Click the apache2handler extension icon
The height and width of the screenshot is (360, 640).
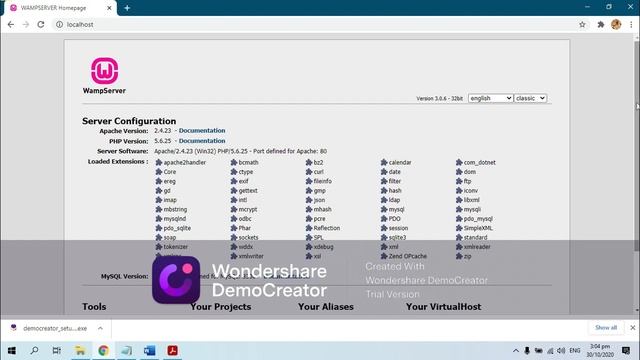click(x=159, y=162)
